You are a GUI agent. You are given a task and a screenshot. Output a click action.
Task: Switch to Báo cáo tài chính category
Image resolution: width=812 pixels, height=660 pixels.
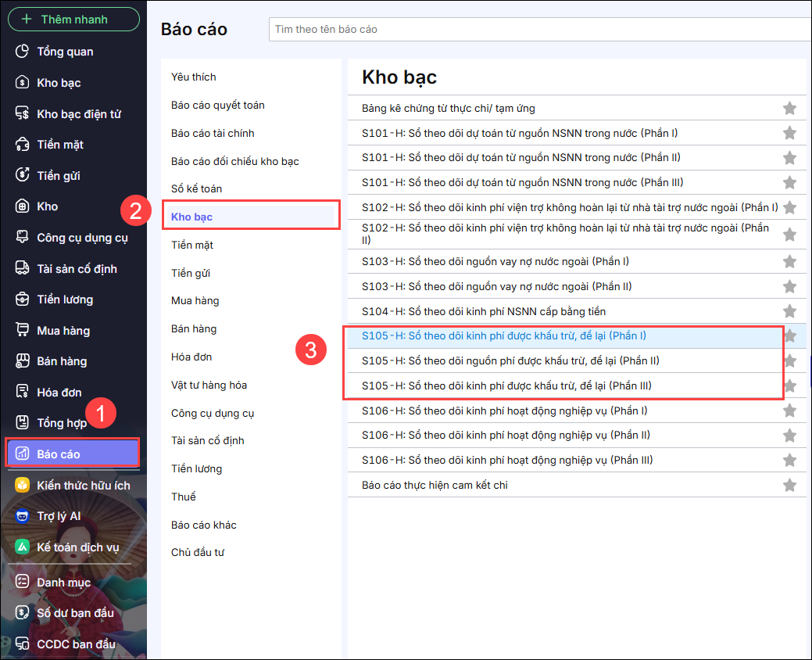coord(213,133)
